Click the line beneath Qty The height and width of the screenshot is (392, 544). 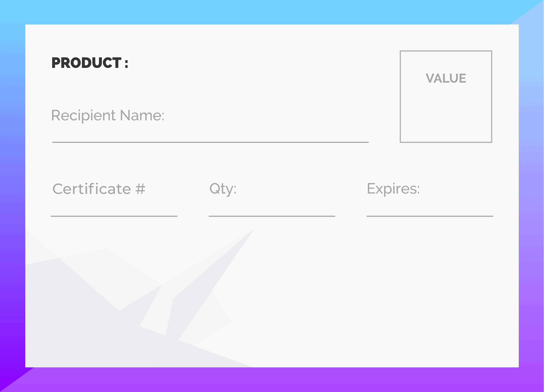coord(272,216)
